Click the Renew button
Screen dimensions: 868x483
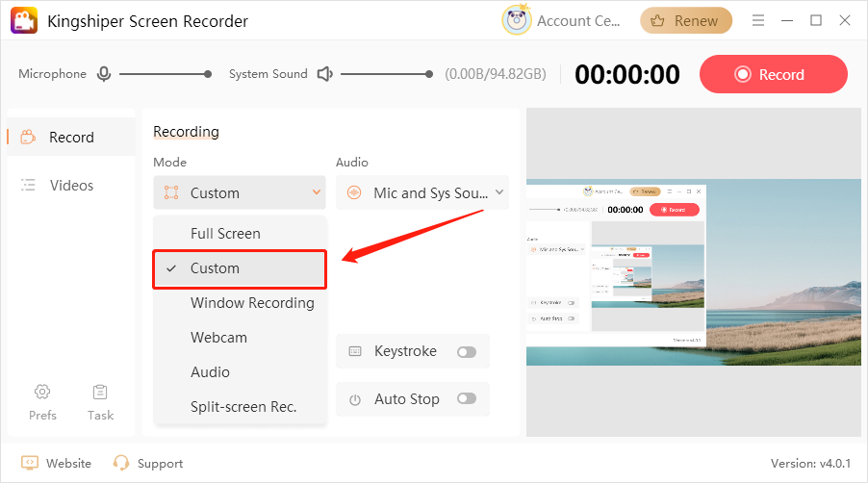[x=686, y=20]
